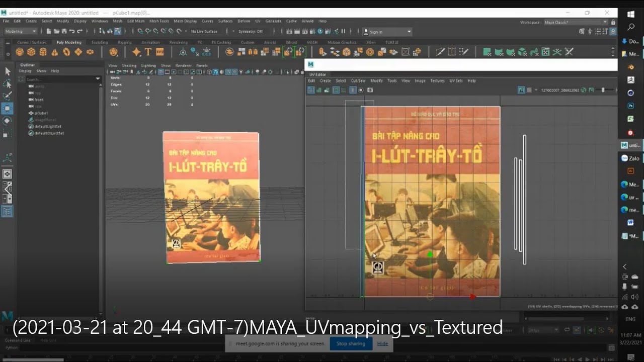The image size is (644, 362).
Task: Pick the Paint Selection tool
Action: pos(8,96)
